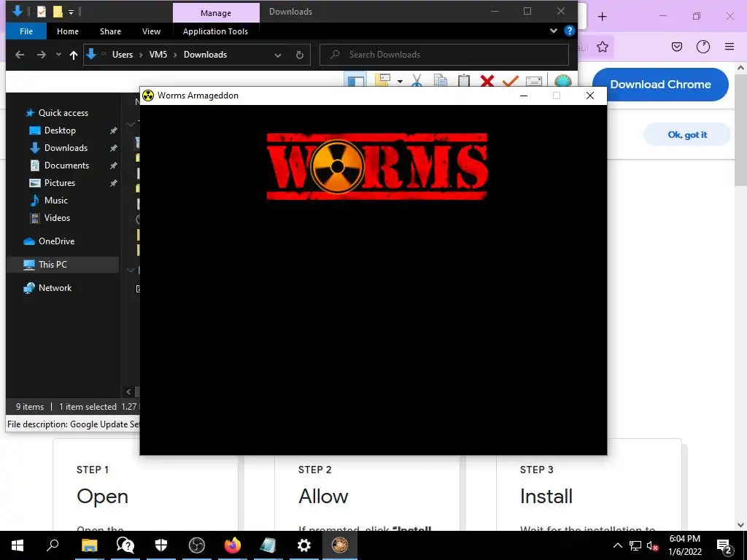
Task: Click the red X Delete icon
Action: coord(487,80)
